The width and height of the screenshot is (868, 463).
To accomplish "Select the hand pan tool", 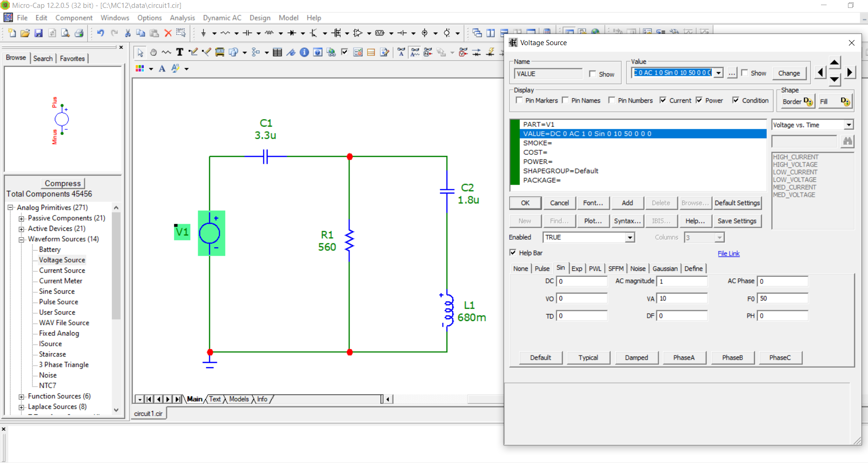I will tap(153, 52).
